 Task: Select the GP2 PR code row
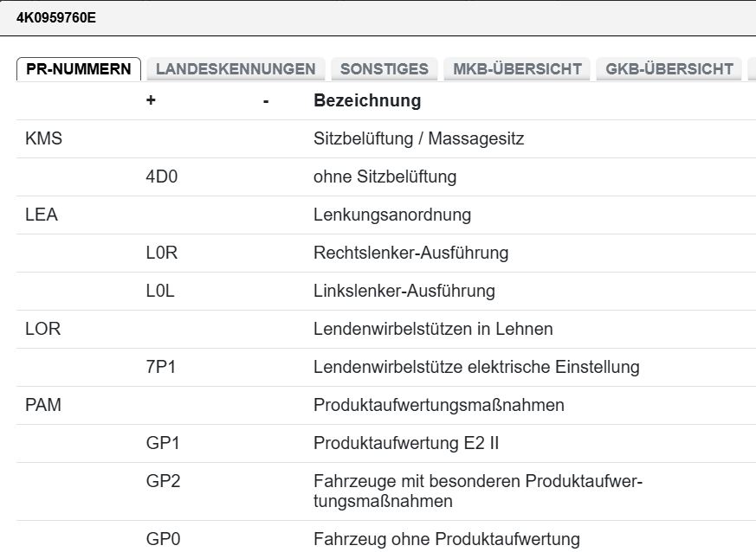163,481
